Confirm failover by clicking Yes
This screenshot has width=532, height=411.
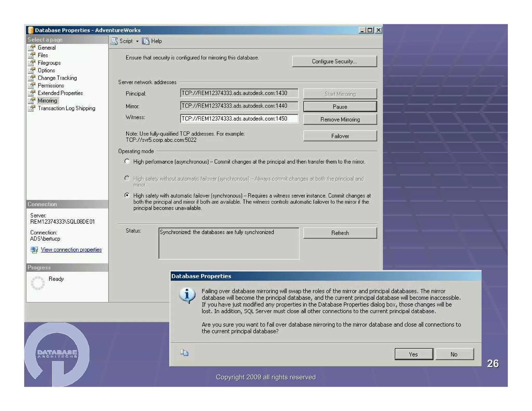pyautogui.click(x=414, y=354)
